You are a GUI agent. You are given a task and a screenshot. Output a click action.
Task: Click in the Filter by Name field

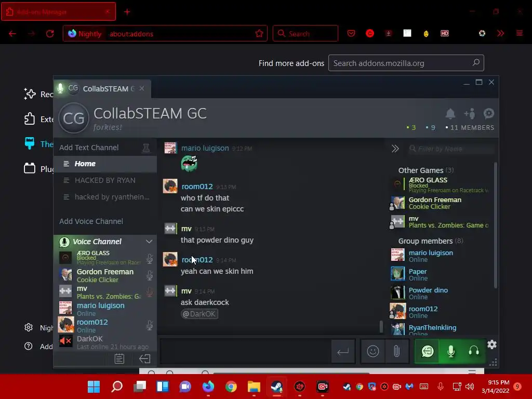pyautogui.click(x=451, y=149)
